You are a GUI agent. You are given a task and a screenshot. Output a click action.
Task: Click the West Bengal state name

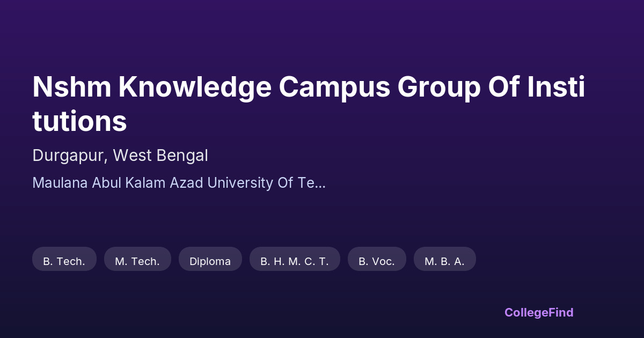(160, 156)
